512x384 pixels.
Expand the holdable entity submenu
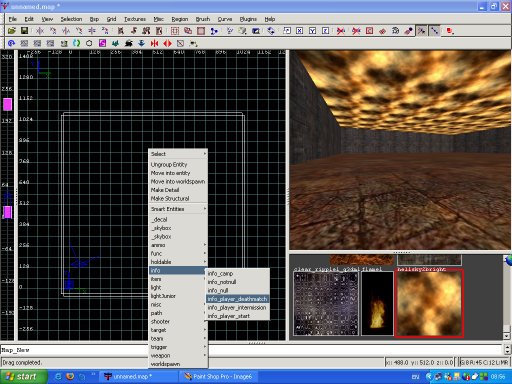[x=178, y=262]
